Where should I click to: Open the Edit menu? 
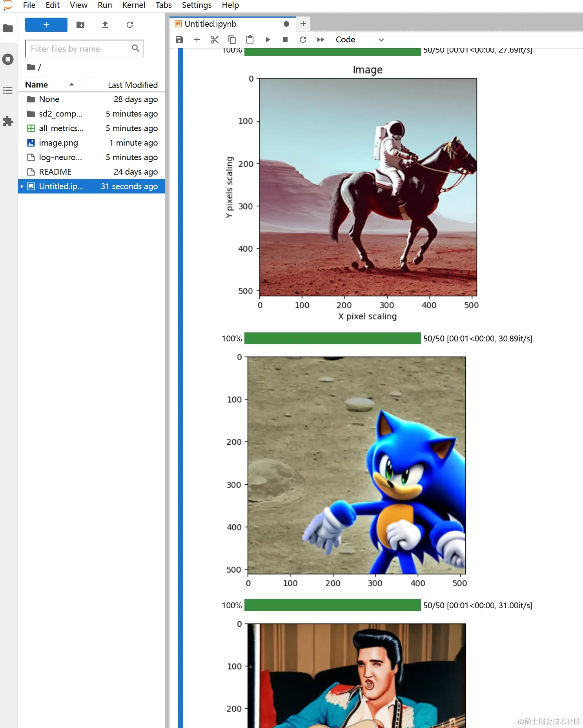[x=53, y=5]
